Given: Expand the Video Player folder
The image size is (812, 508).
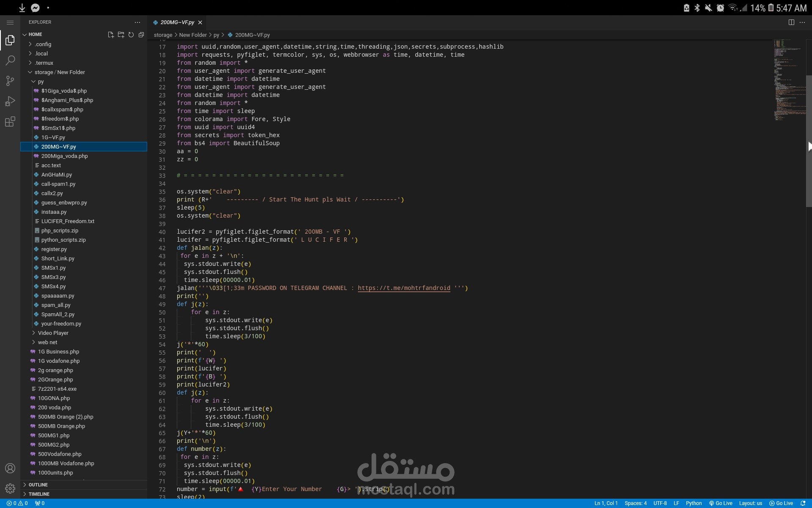Looking at the screenshot, I should click(53, 333).
